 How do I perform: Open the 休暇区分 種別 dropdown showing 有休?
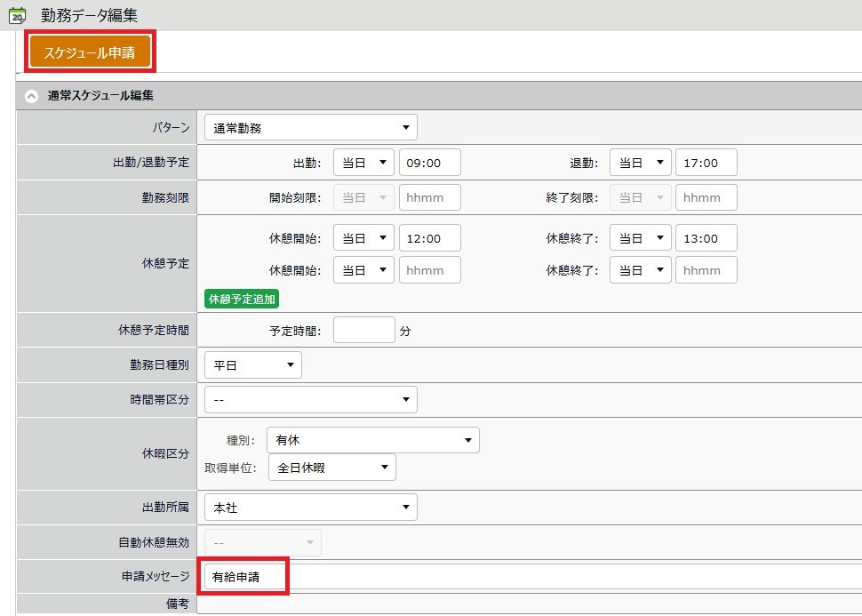coord(372,440)
